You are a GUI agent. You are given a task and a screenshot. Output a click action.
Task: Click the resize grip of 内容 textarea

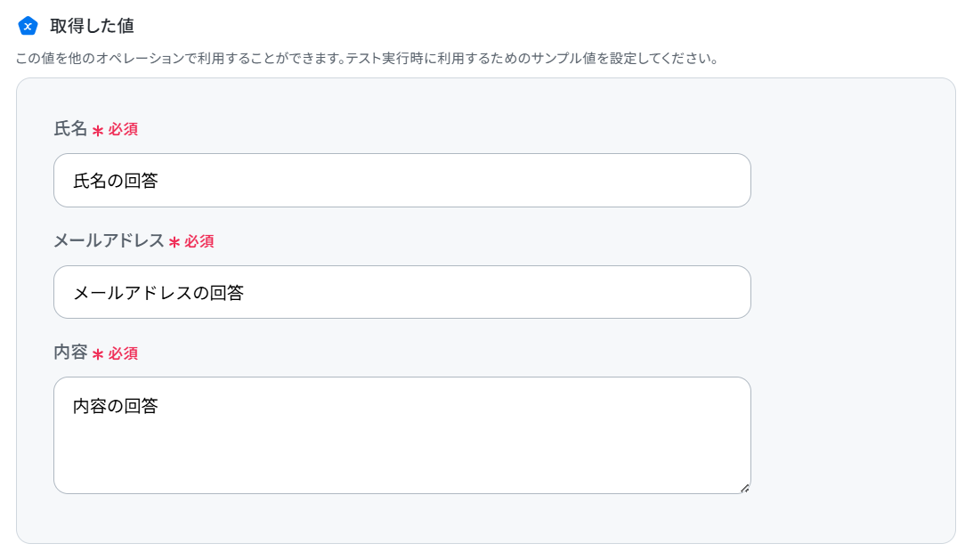744,488
